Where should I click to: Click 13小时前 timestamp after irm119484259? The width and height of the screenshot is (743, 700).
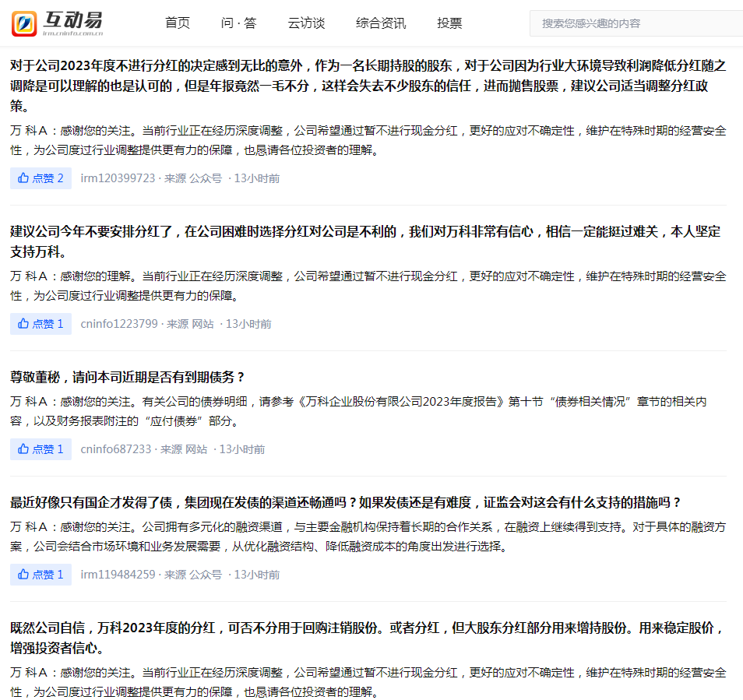click(257, 575)
